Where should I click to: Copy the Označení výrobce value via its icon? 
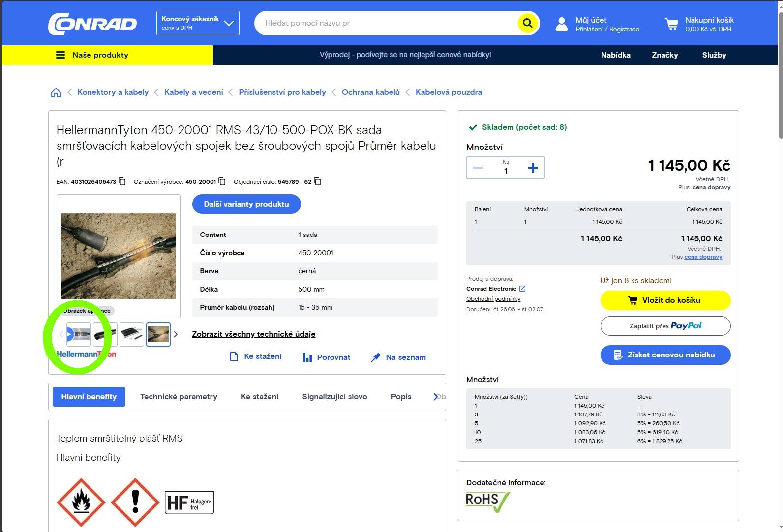tap(222, 181)
